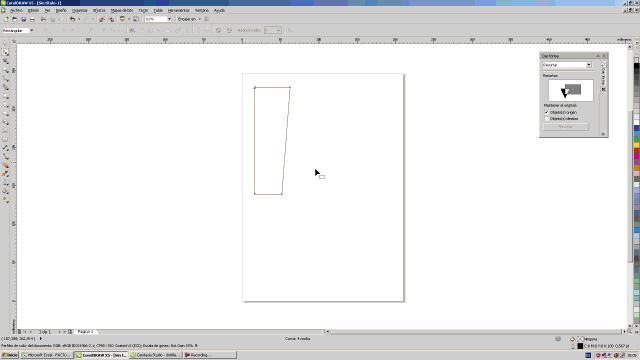Click the Recortar button in docker
This screenshot has width=640, height=360.
coord(566,127)
